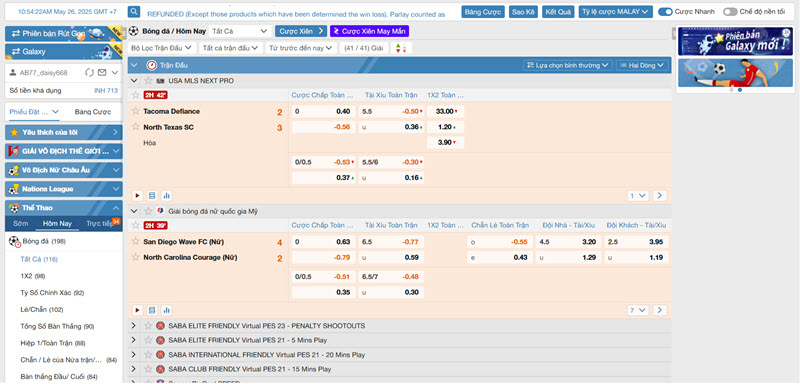Expand the Nations League sidebar section

(x=64, y=189)
